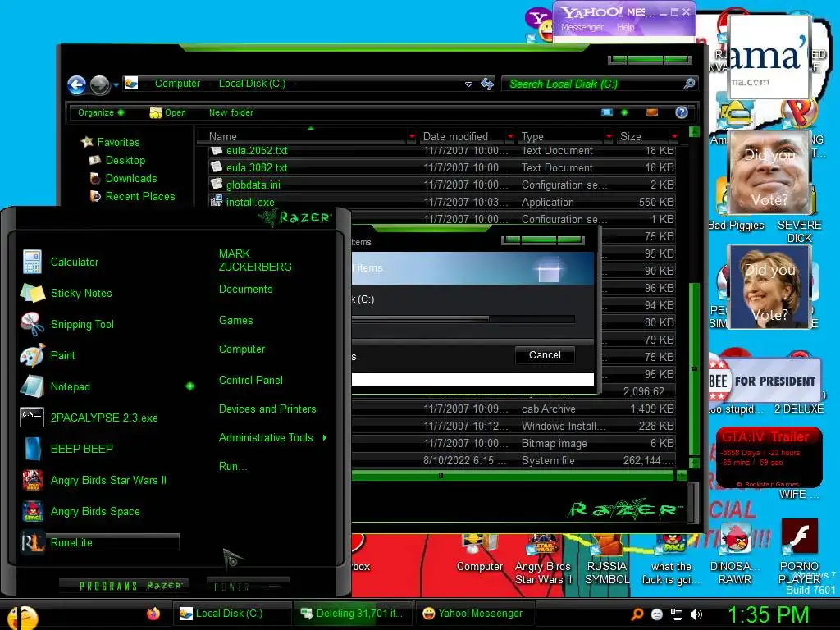Open Documents from Start menu

click(245, 290)
